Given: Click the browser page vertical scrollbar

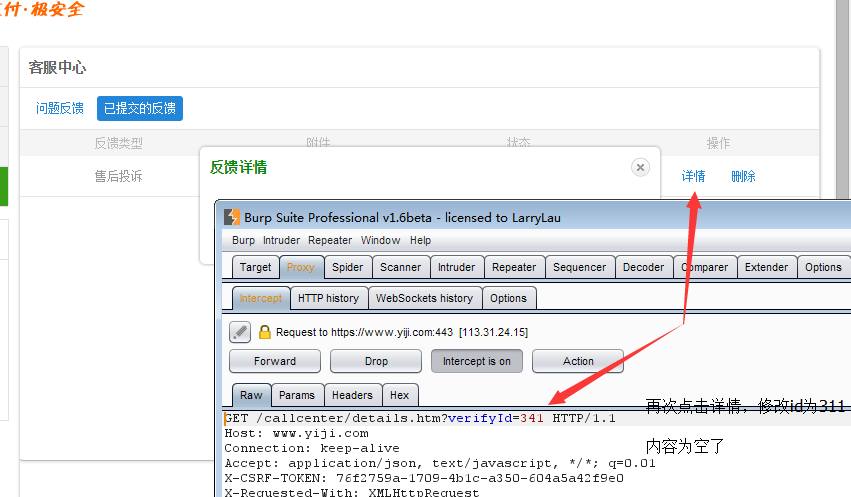Looking at the screenshot, I should click(x=842, y=98).
